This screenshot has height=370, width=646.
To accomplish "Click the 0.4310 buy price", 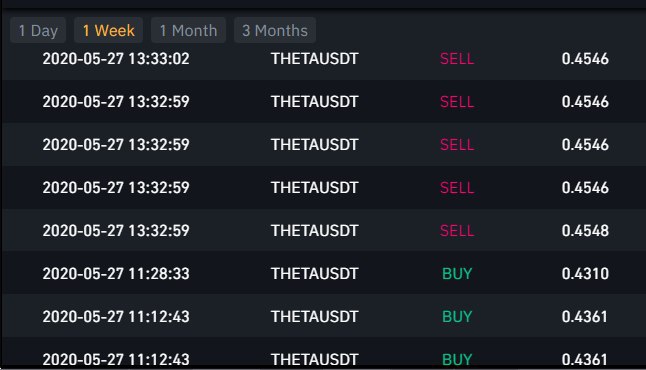I will pos(585,274).
